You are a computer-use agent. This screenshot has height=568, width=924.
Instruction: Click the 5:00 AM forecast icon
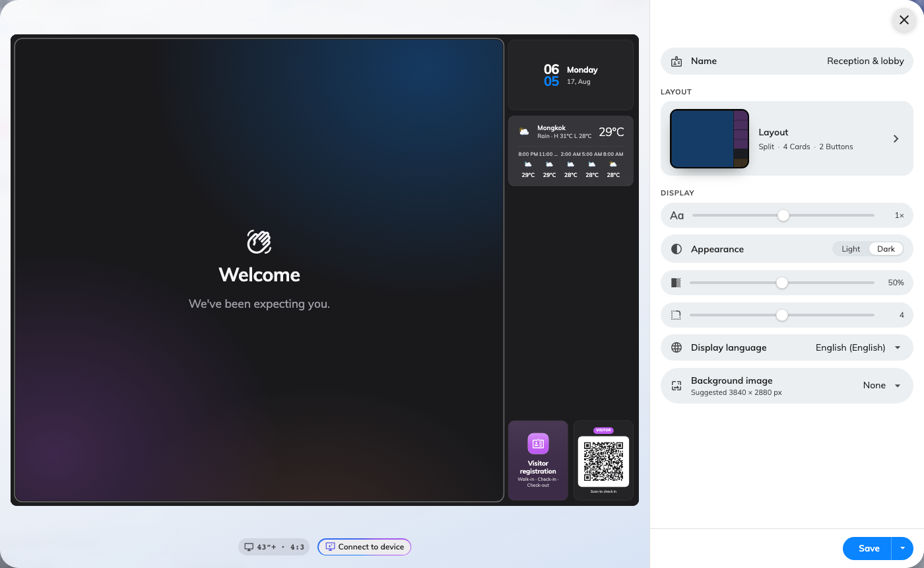coord(592,164)
